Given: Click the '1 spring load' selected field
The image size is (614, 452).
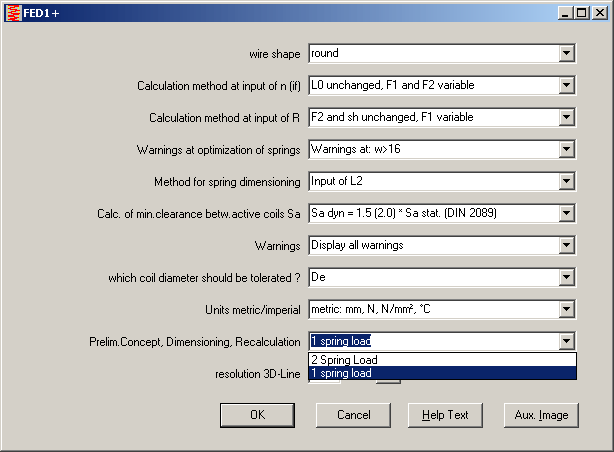Looking at the screenshot, I should [432, 342].
